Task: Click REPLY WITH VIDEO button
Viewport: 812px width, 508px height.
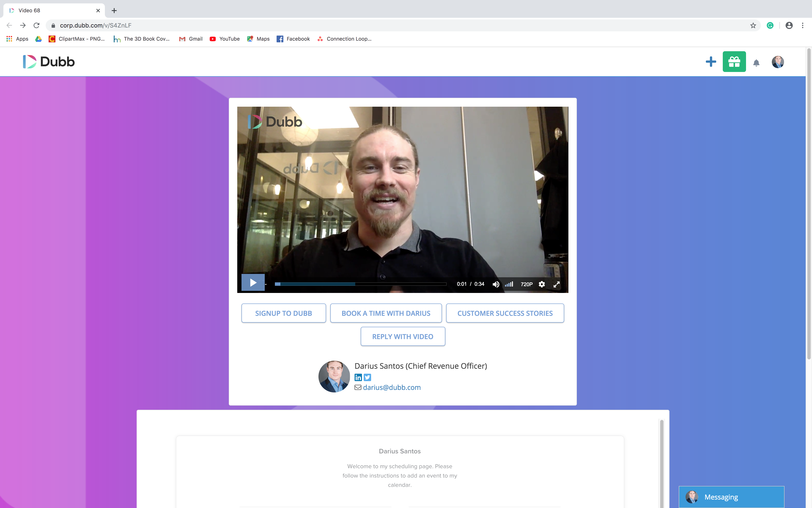Action: [x=403, y=336]
